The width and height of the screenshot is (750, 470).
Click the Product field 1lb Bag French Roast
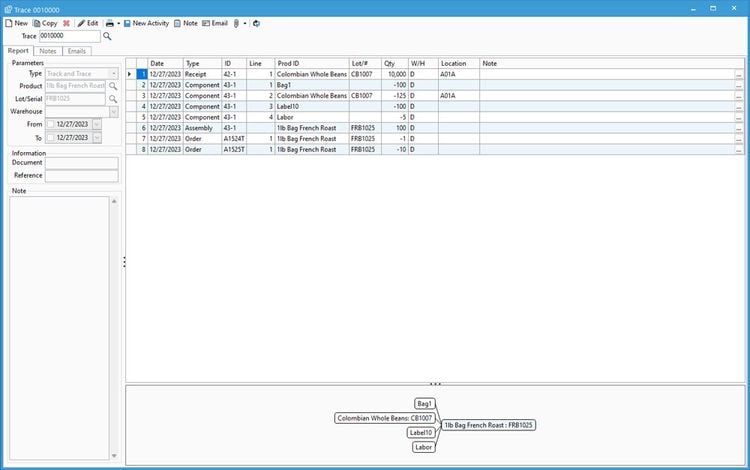[x=75, y=86]
